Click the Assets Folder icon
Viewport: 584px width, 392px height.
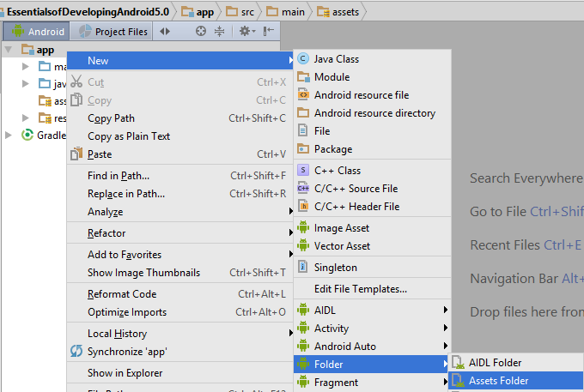pyautogui.click(x=458, y=381)
